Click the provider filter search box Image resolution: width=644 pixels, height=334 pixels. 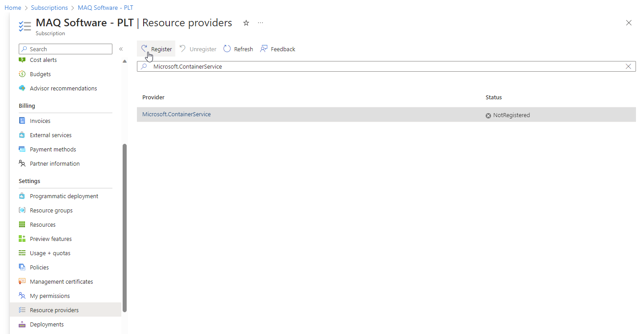coord(384,66)
